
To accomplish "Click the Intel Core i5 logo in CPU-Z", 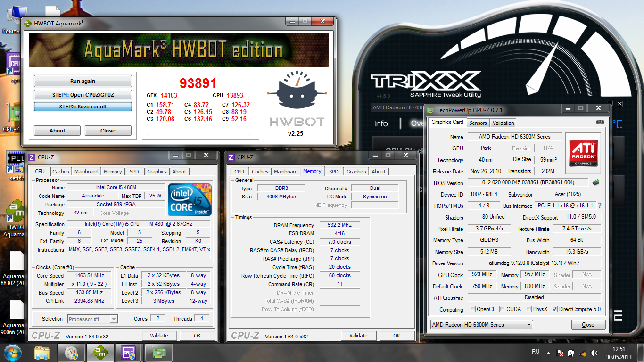I will pyautogui.click(x=190, y=200).
